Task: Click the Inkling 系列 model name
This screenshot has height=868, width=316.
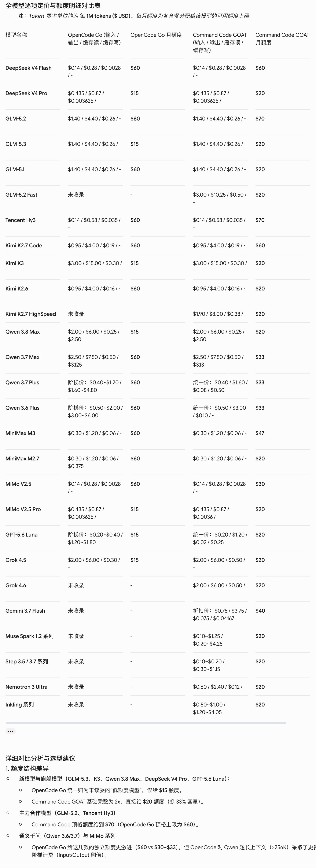Action: coord(19,705)
